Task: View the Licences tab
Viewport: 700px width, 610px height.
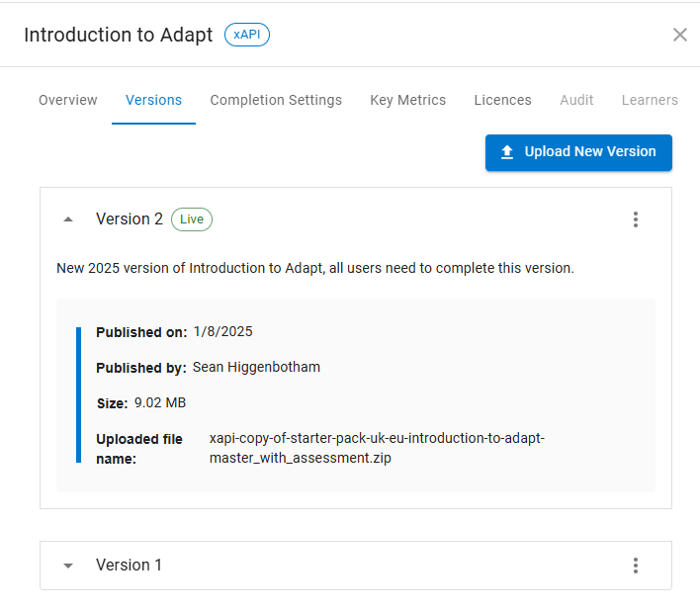Action: [502, 100]
